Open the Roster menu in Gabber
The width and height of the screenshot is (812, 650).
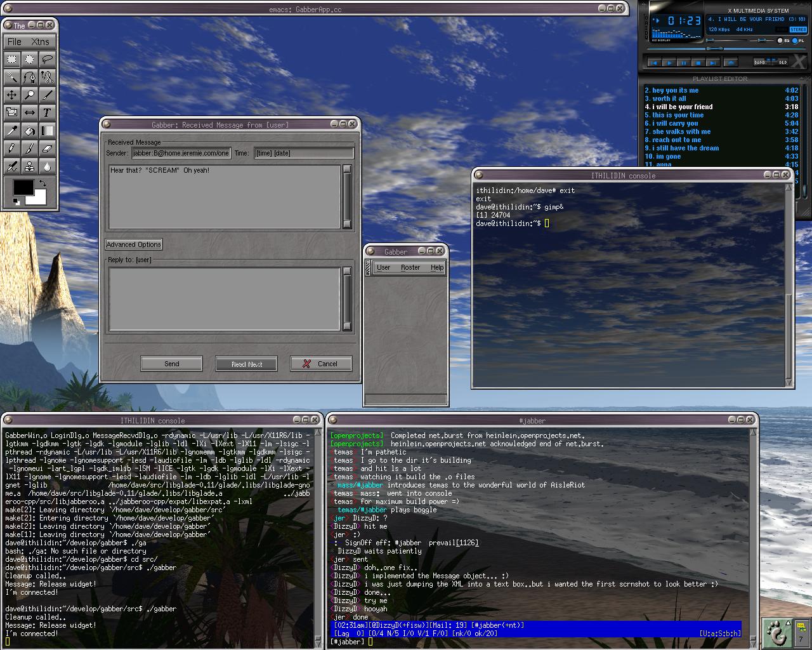point(410,267)
